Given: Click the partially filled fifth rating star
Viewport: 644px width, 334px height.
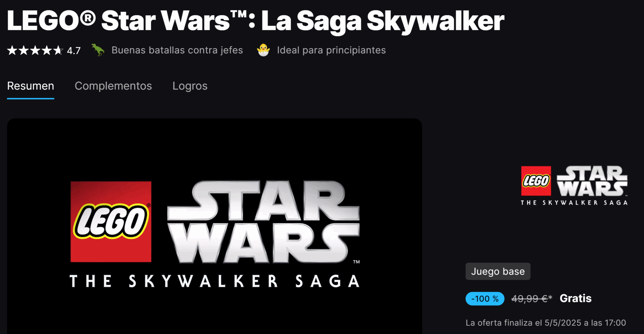Looking at the screenshot, I should click(58, 50).
